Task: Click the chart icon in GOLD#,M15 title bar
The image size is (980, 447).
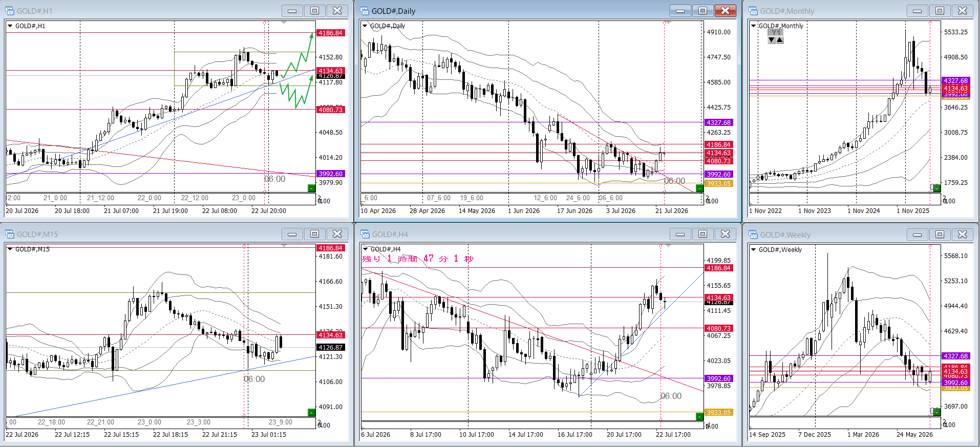Action: 10,234
